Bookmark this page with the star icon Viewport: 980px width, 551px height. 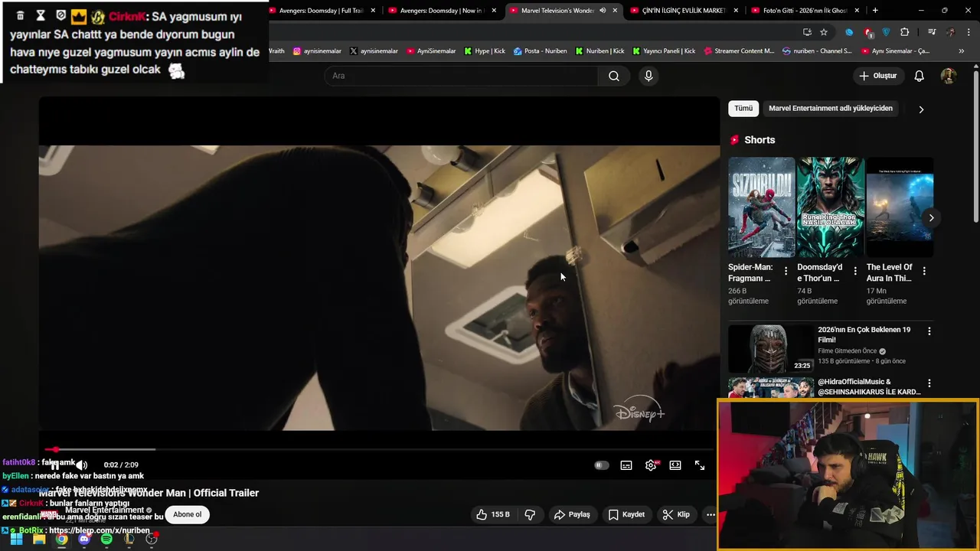[x=824, y=32]
